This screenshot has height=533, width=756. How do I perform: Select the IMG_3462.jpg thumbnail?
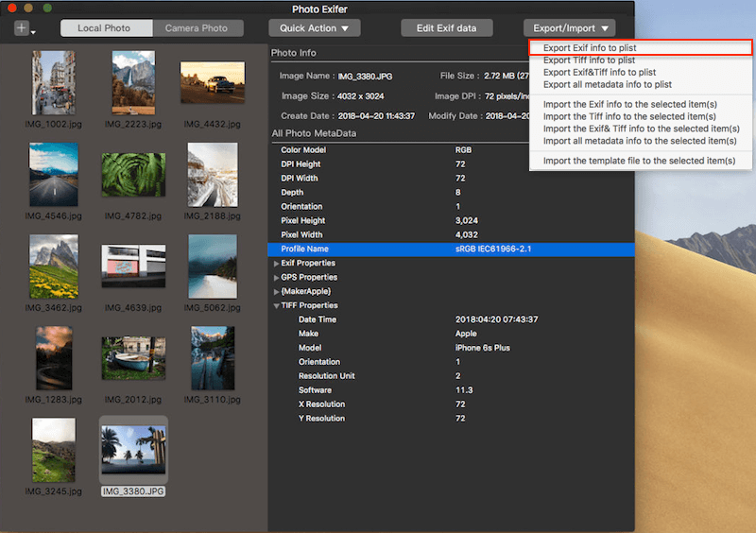[54, 266]
